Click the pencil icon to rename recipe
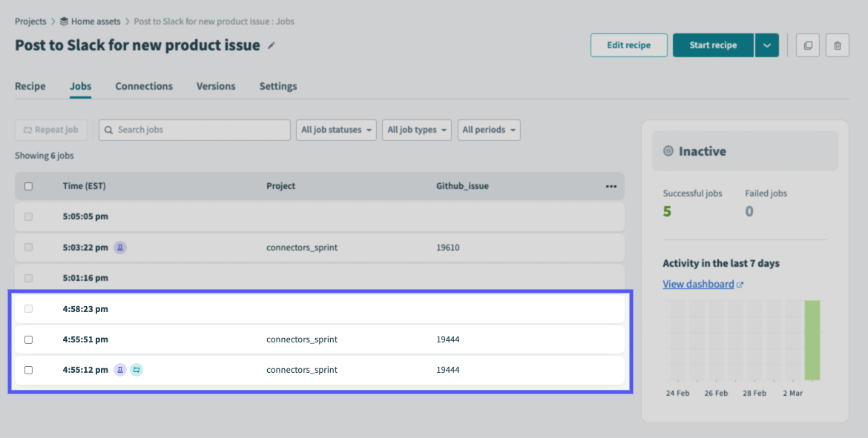This screenshot has width=868, height=438. click(272, 46)
